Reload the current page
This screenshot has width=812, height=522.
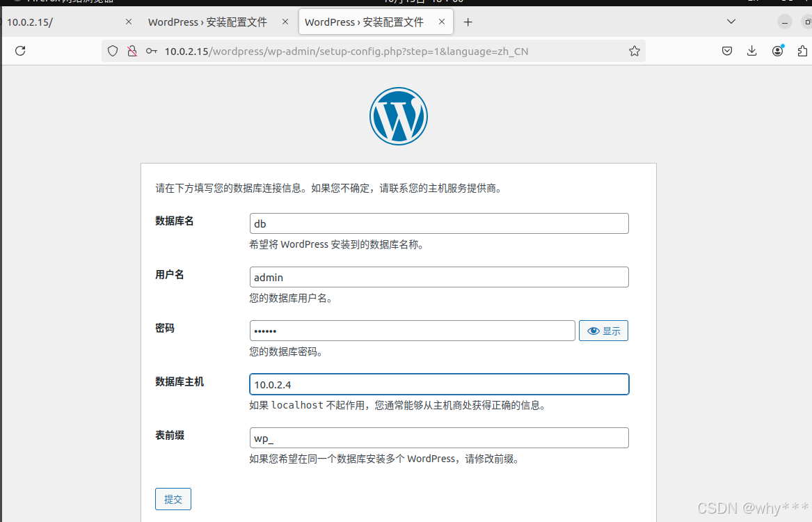(x=19, y=50)
